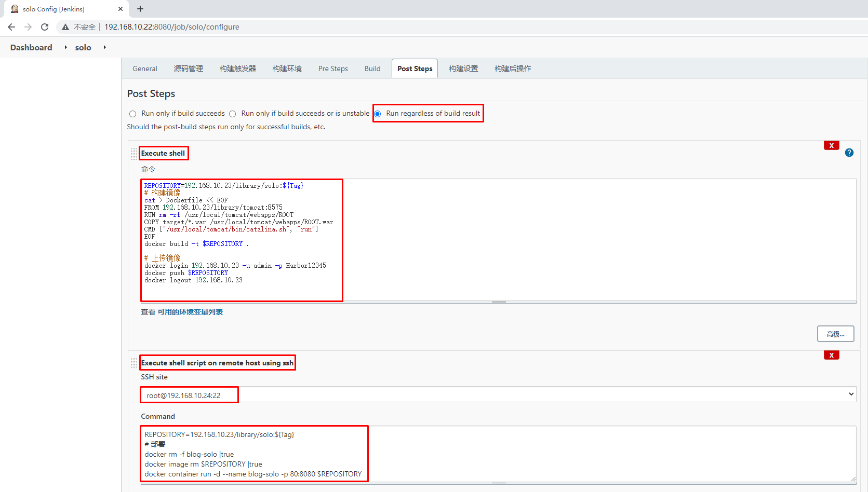Grab the Execute shell drag handle
Viewport: 868px width, 492px height.
134,153
